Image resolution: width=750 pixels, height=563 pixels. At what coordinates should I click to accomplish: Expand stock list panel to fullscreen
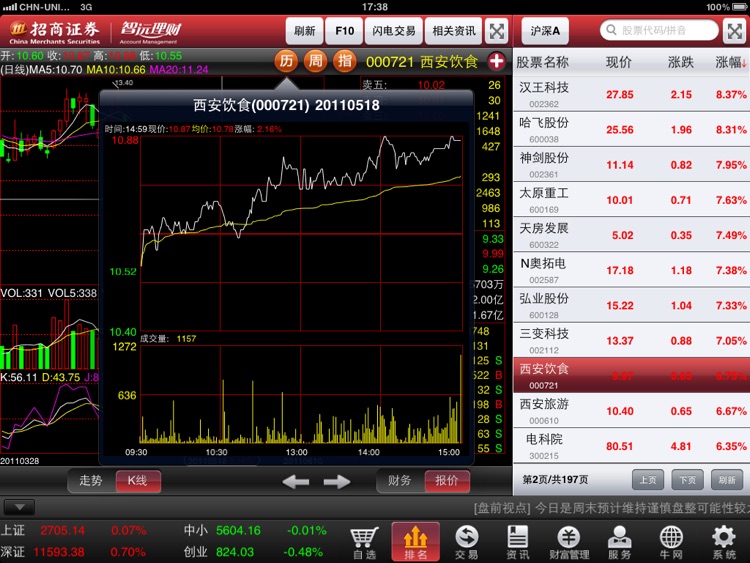734,32
